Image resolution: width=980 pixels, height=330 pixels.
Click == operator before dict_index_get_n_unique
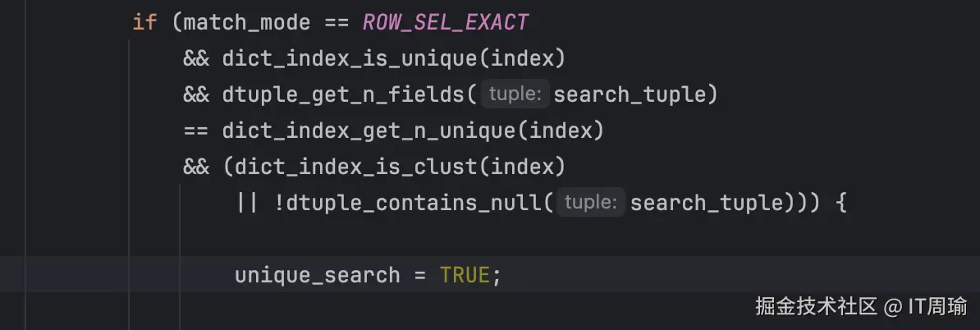195,131
